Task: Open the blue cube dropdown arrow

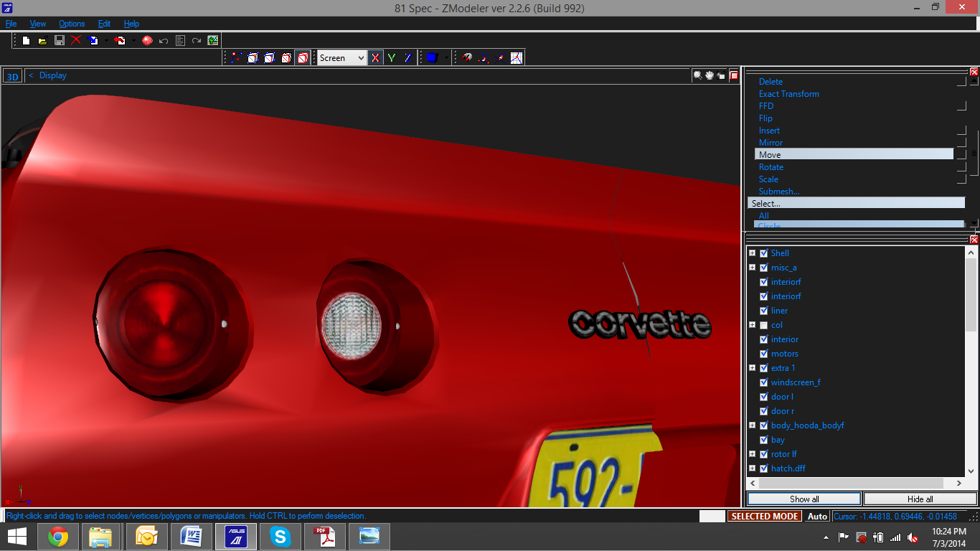Action: point(446,57)
